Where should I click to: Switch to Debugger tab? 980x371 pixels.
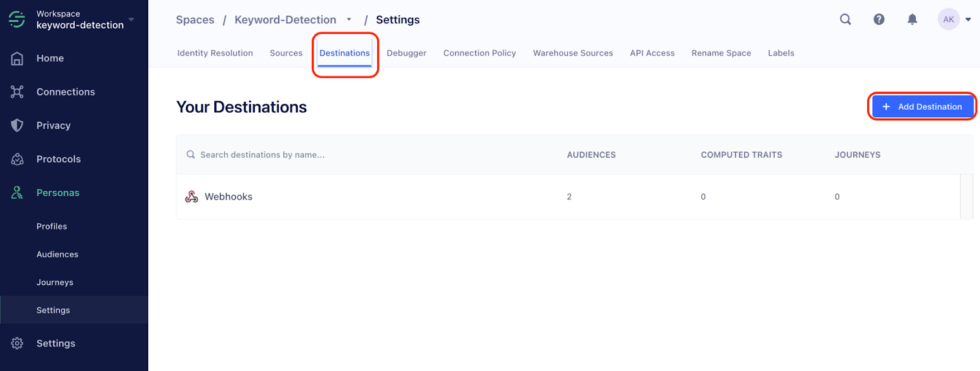pos(407,53)
